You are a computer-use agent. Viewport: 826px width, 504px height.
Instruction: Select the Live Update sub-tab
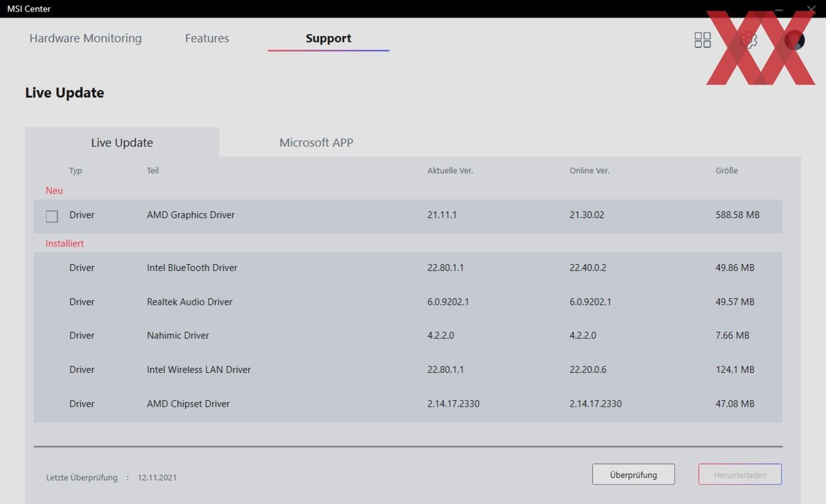coord(122,143)
